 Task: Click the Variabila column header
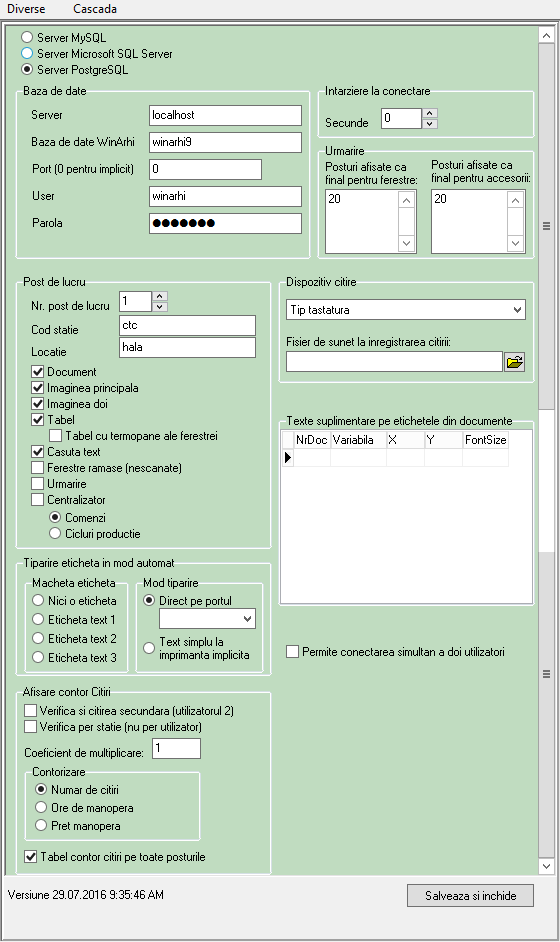tap(358, 440)
